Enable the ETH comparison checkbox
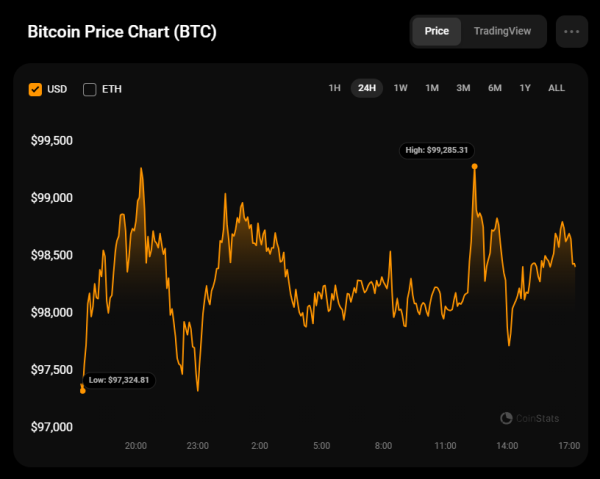This screenshot has height=479, width=600. [x=90, y=89]
